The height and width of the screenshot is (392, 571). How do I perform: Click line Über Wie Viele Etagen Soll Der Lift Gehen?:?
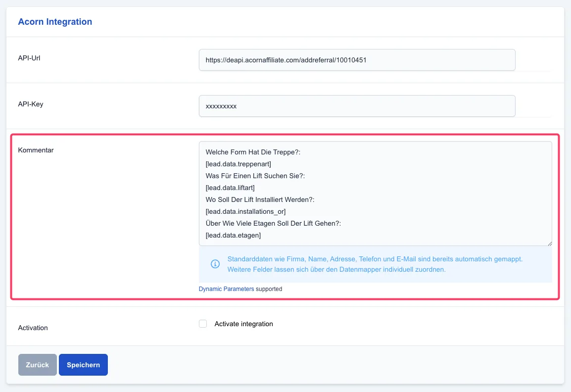pos(273,223)
